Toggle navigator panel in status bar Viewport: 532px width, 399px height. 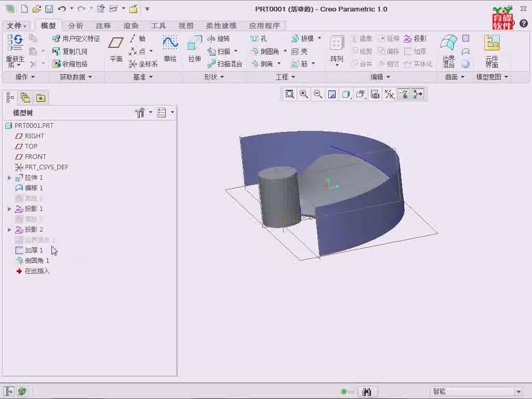tap(9, 392)
